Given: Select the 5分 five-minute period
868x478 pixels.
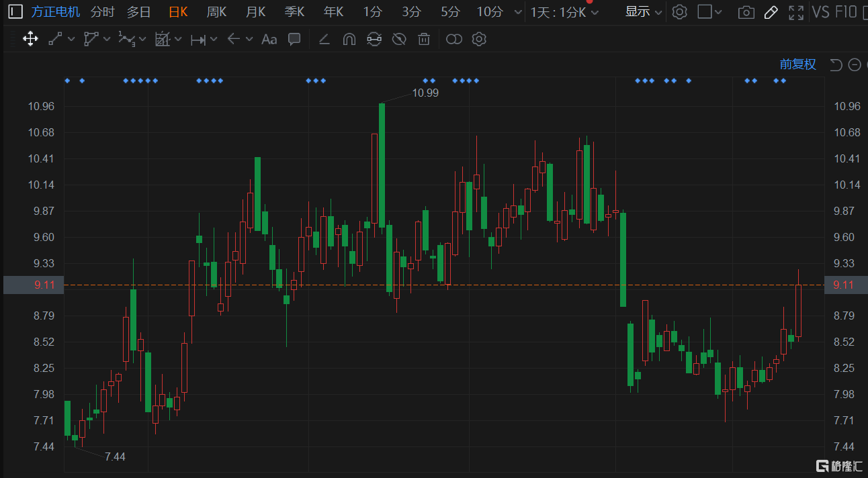Looking at the screenshot, I should coord(450,11).
